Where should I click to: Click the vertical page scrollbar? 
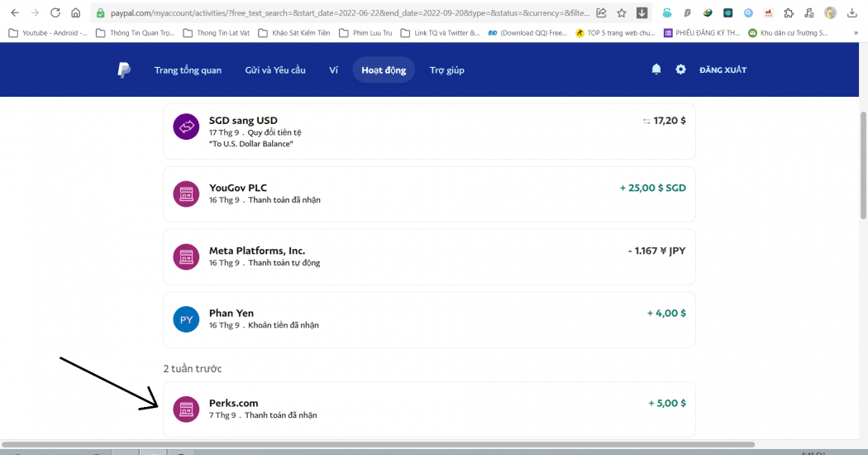[x=863, y=165]
